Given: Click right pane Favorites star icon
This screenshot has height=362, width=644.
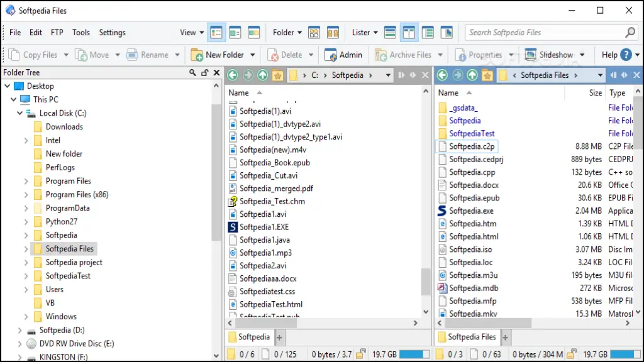Looking at the screenshot, I should coord(487,75).
